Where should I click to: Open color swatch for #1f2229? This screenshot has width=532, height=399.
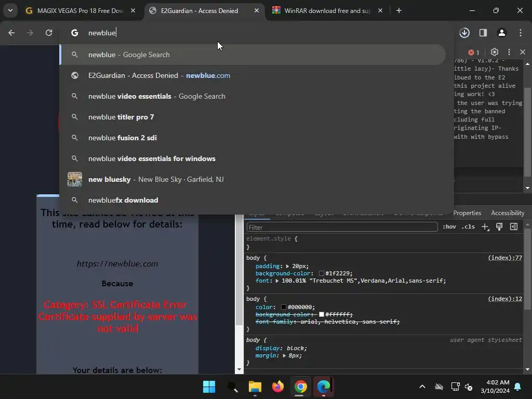tap(321, 273)
